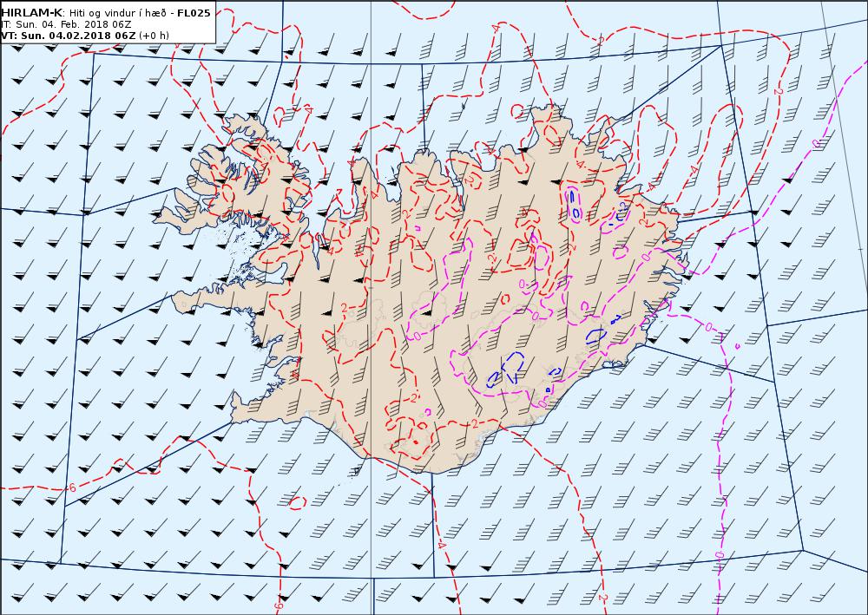868x615 pixels.
Task: Select the title text "Hiti og vindur í hæð"
Action: point(118,13)
